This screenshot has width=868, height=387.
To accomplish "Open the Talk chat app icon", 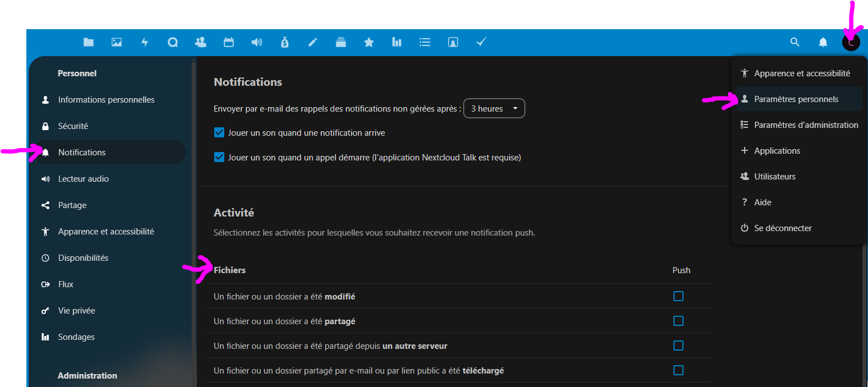I will [173, 42].
